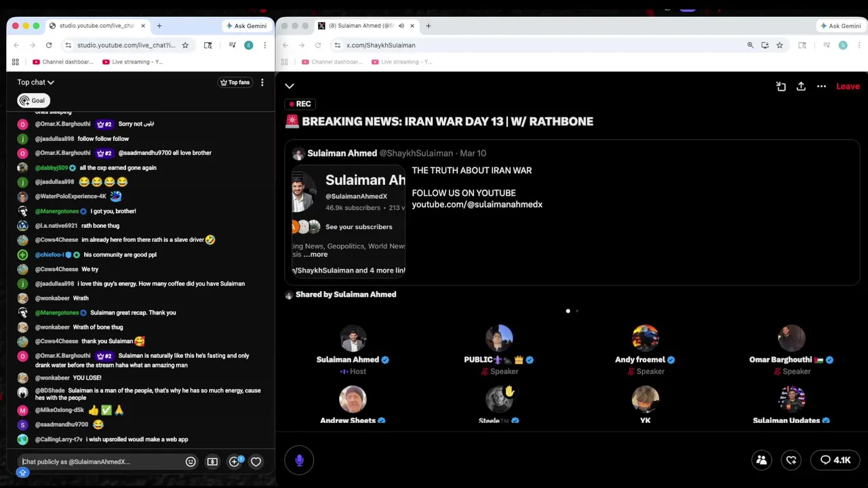Click the X Space heart-plus reaction icon
Viewport: 868px width, 488px height.
coord(791,460)
